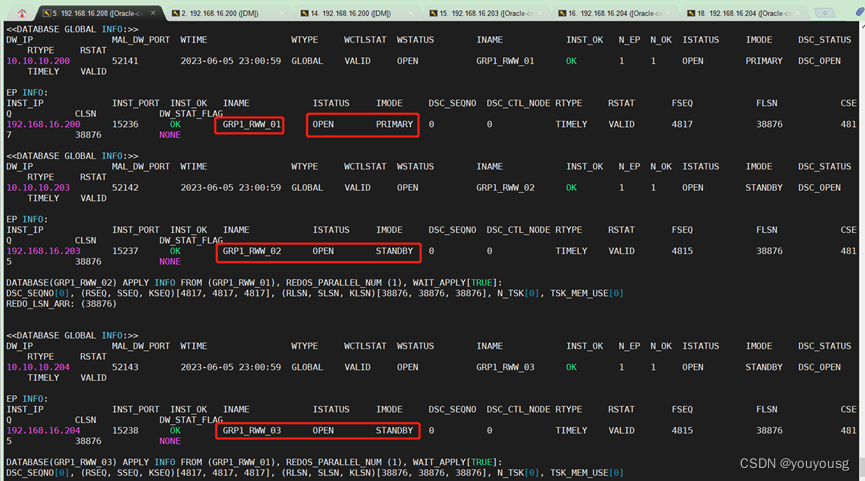The image size is (865, 481).
Task: Switch to tab 15. 192.168.16.203 session
Action: coord(487,13)
